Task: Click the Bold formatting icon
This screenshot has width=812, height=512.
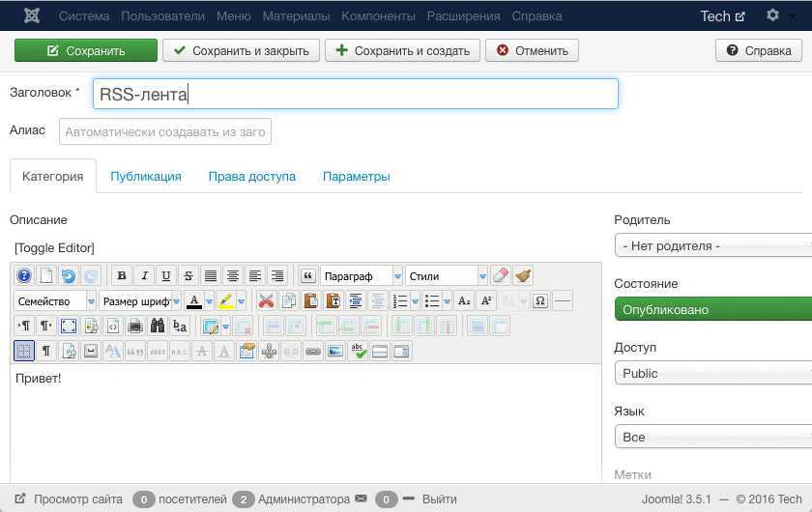Action: pyautogui.click(x=122, y=276)
